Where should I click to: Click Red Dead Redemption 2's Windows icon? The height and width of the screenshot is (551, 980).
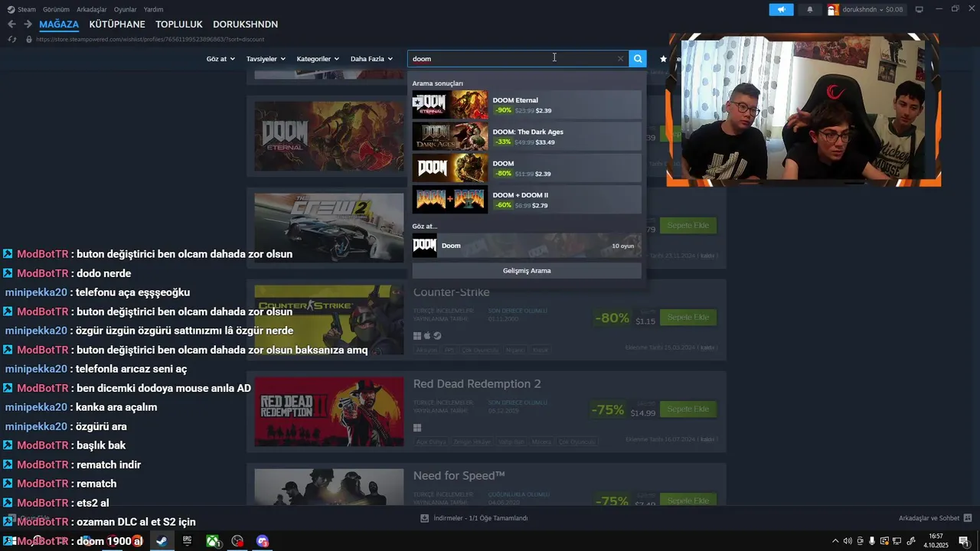click(x=417, y=427)
